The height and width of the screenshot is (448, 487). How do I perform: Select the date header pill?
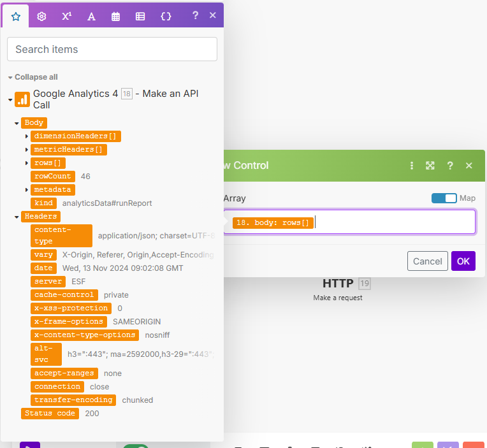43,268
